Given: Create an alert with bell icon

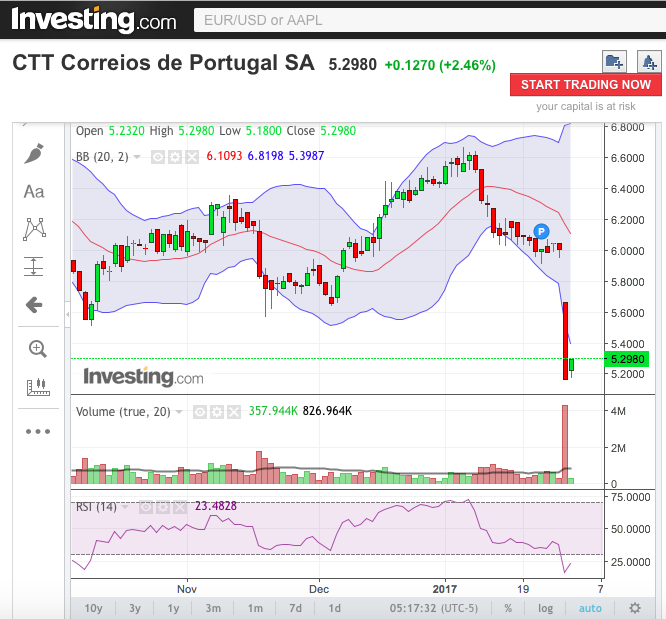Looking at the screenshot, I should tap(649, 62).
